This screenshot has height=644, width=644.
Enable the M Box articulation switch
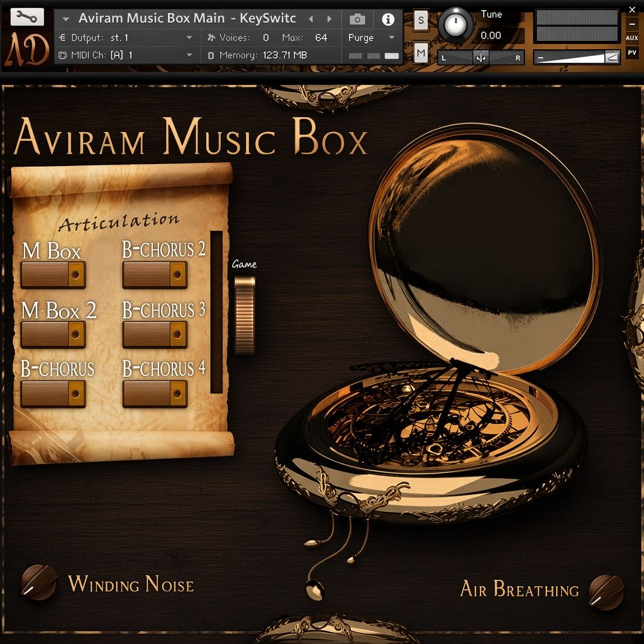(x=53, y=274)
